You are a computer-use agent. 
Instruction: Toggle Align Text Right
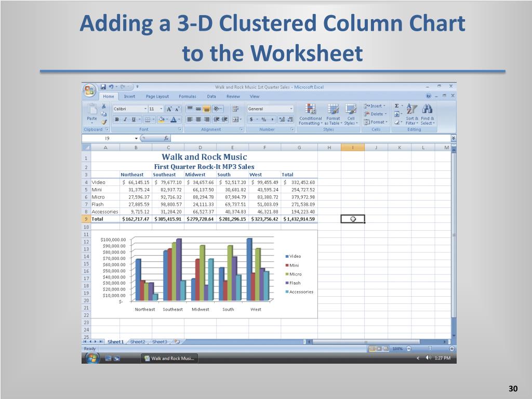(x=206, y=119)
